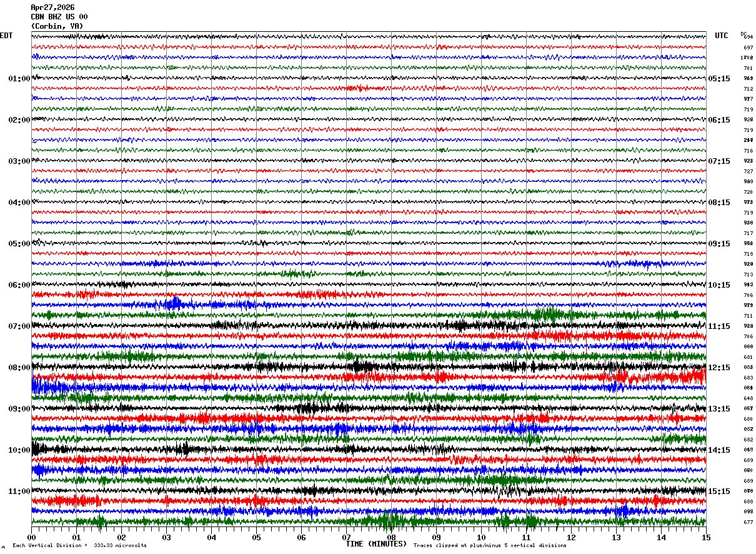Click the 08:15 UTC time label
Screen dimensions: 756x554
[719, 203]
